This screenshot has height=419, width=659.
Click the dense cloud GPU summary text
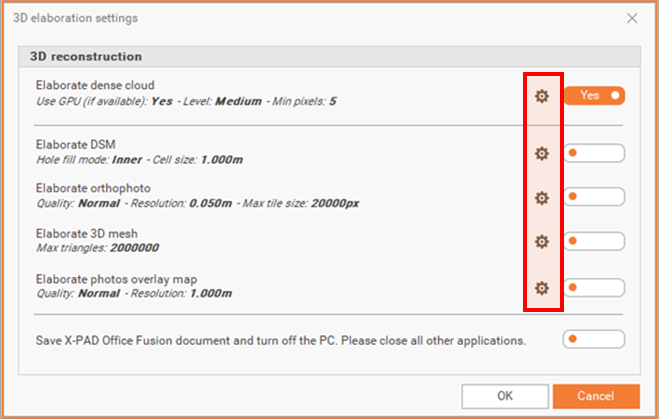pos(186,101)
